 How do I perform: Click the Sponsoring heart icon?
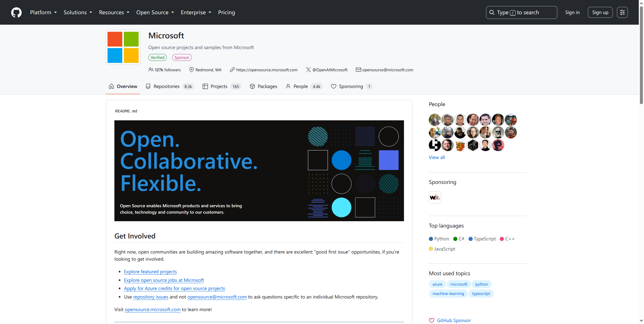(333, 86)
